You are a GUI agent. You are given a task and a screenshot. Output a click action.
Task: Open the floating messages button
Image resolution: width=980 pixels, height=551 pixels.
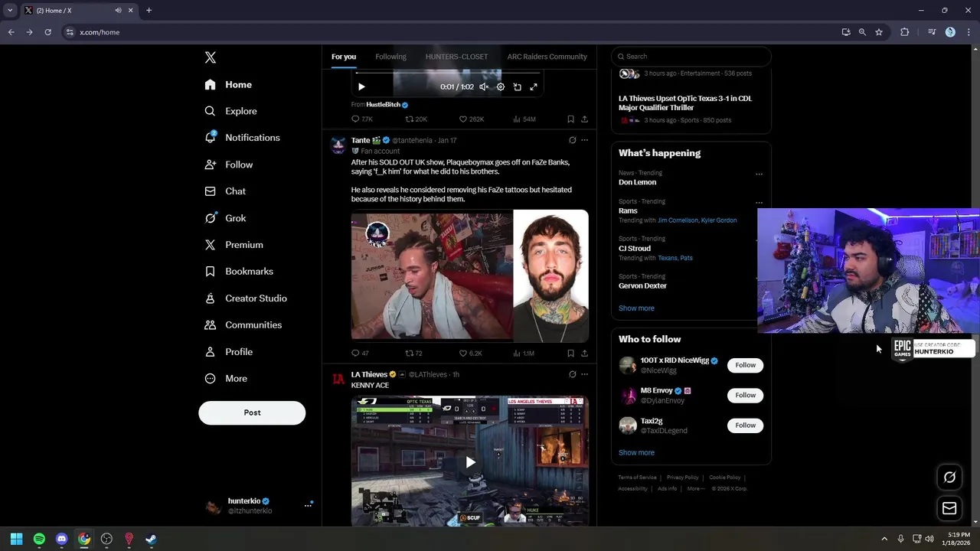(949, 508)
